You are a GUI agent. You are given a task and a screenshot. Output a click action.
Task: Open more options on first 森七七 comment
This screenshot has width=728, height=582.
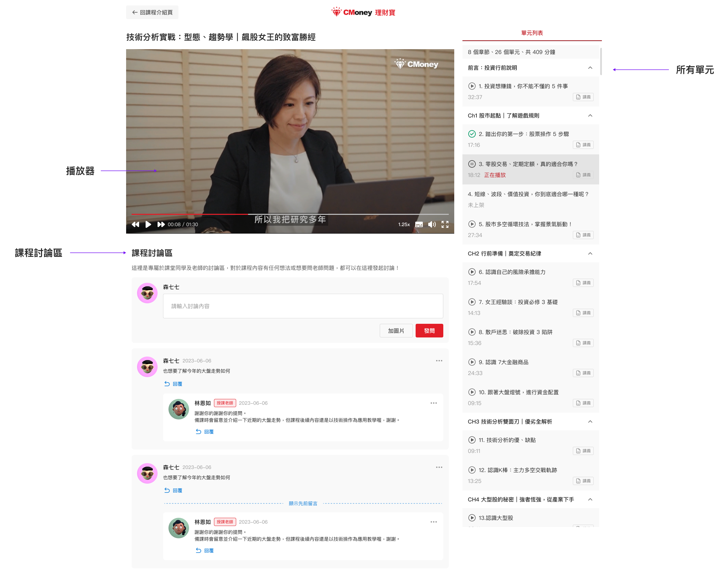(x=439, y=361)
